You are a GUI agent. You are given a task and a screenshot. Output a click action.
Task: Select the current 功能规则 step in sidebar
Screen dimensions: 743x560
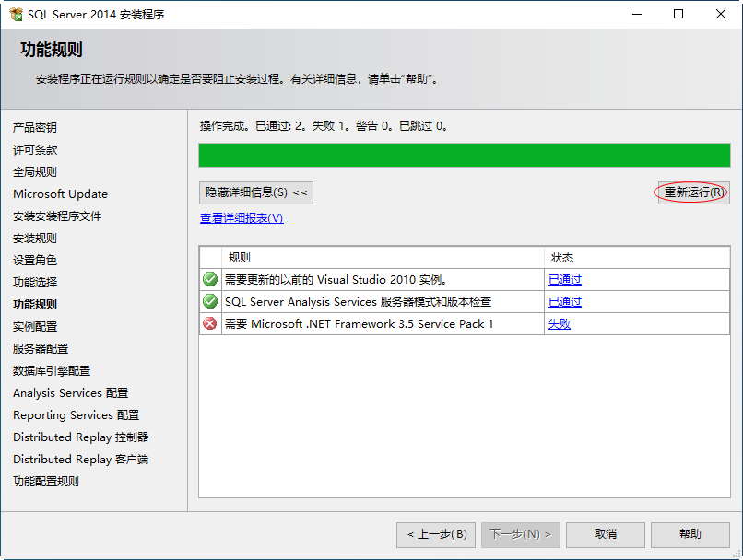[35, 304]
